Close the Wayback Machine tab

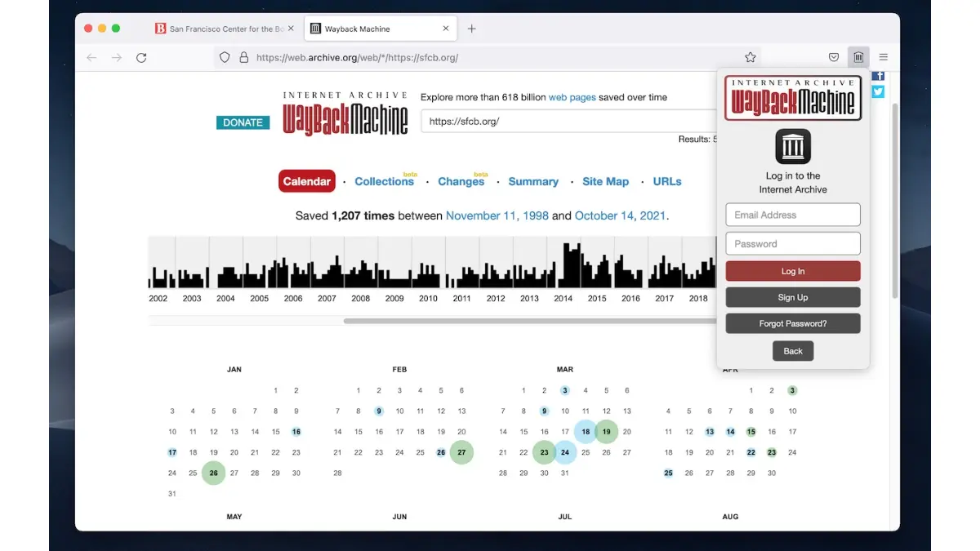click(446, 29)
